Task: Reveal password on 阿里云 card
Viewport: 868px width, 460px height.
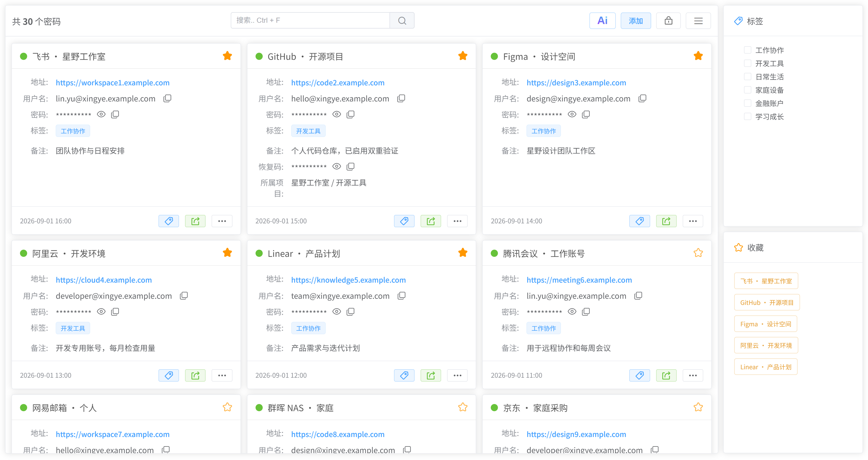Action: pyautogui.click(x=101, y=312)
